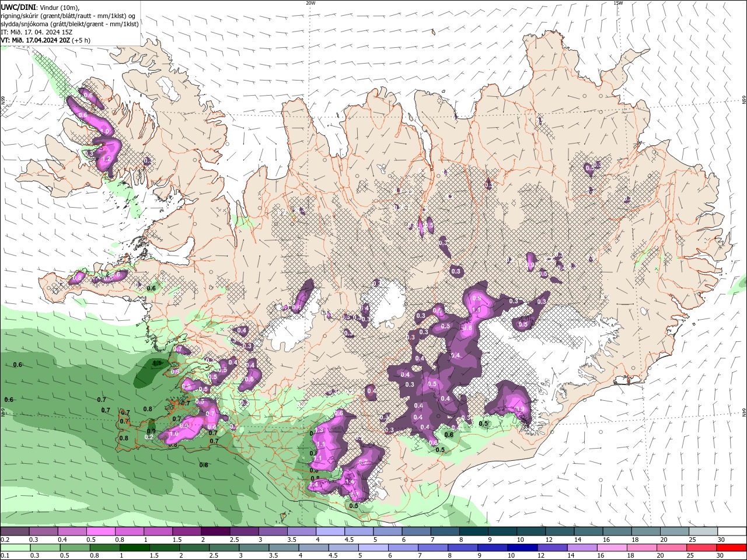Click the upper legend swatch beginning at 0.2
This screenshot has width=747, height=560.
[x=15, y=531]
